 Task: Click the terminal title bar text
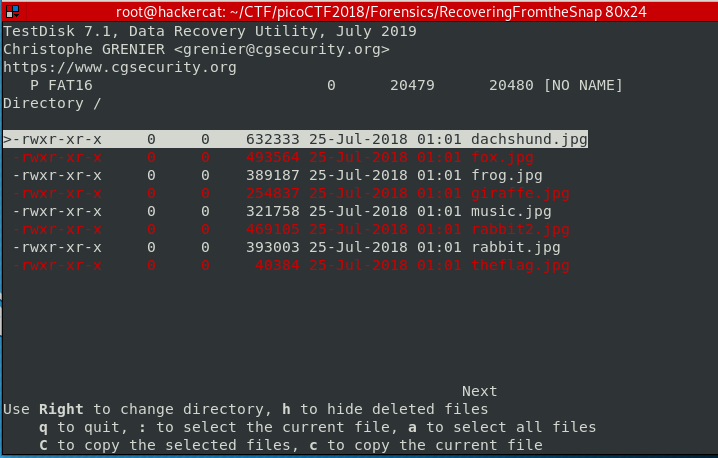click(381, 12)
